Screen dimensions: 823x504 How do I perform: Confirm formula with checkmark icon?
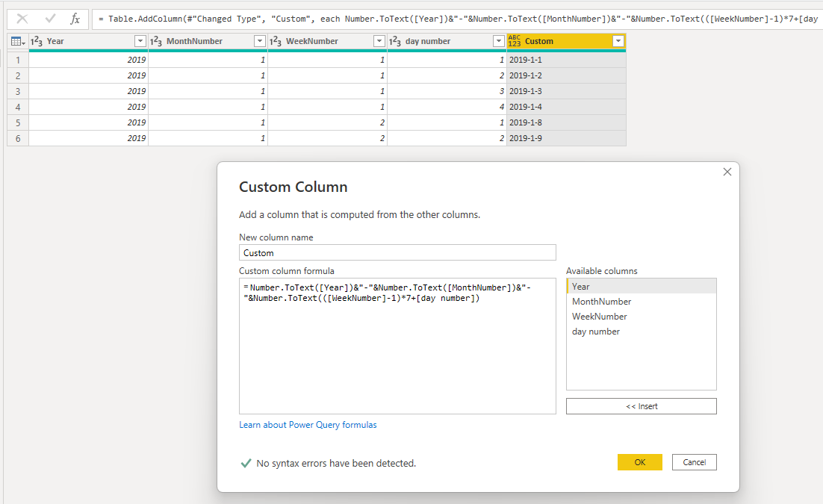50,19
